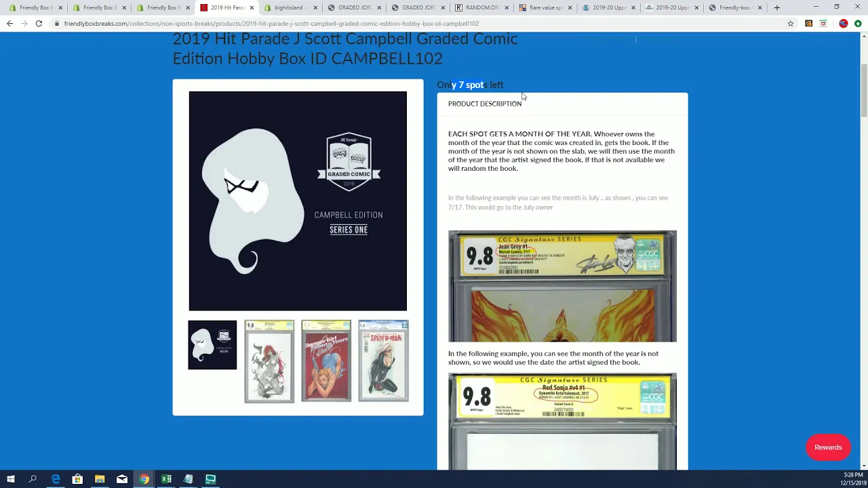Open Mail app from taskbar
868x488 pixels.
pyautogui.click(x=122, y=479)
